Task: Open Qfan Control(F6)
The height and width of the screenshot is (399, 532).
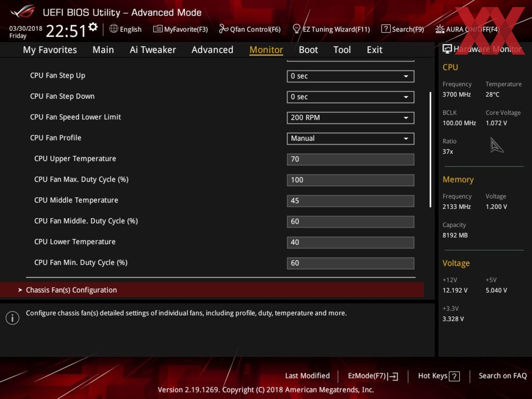Action: coord(250,29)
